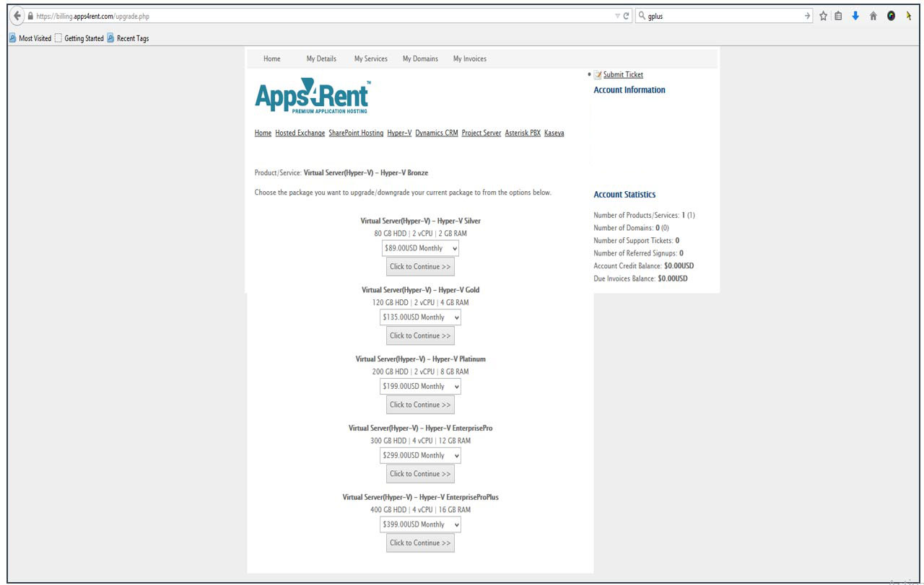Screen dimensions: 924x585
Task: Open the Project Server link
Action: pyautogui.click(x=481, y=133)
